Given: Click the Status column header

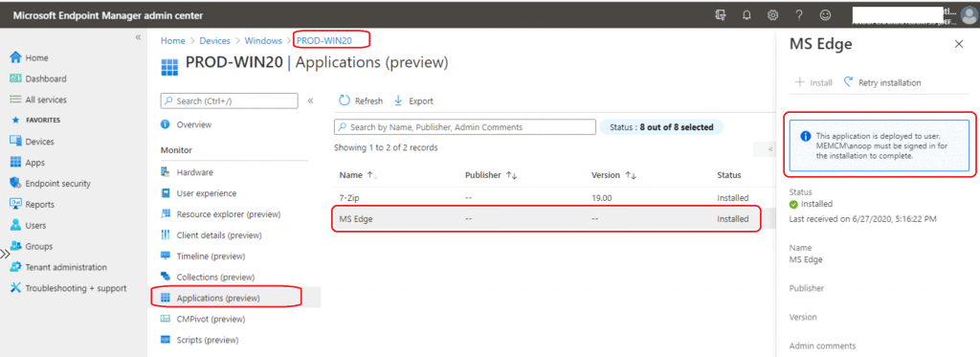Looking at the screenshot, I should pyautogui.click(x=728, y=175).
